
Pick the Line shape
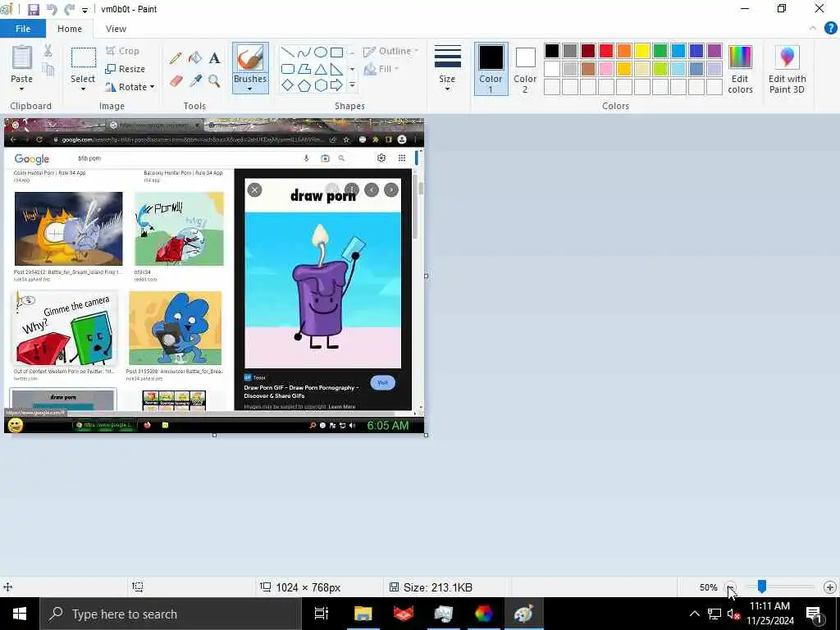[288, 52]
